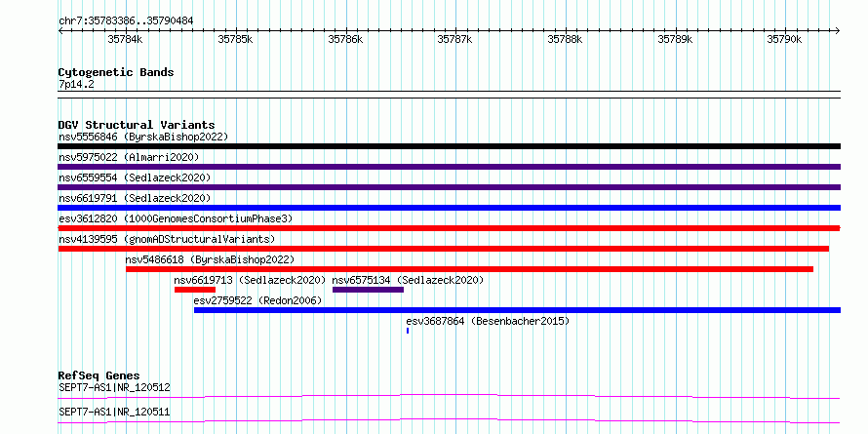Click label nsv6559554 (Sedlazeck2020)
The width and height of the screenshot is (868, 434).
tap(135, 178)
